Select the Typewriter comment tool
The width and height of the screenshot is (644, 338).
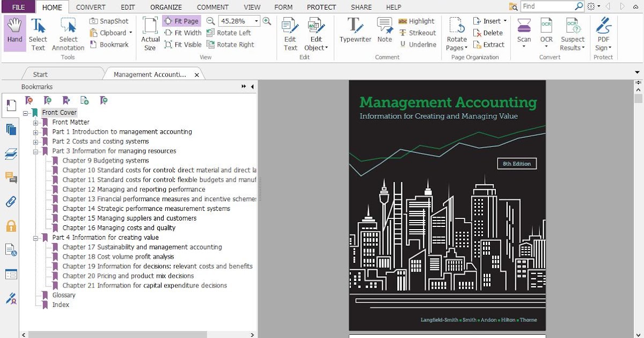coord(354,31)
